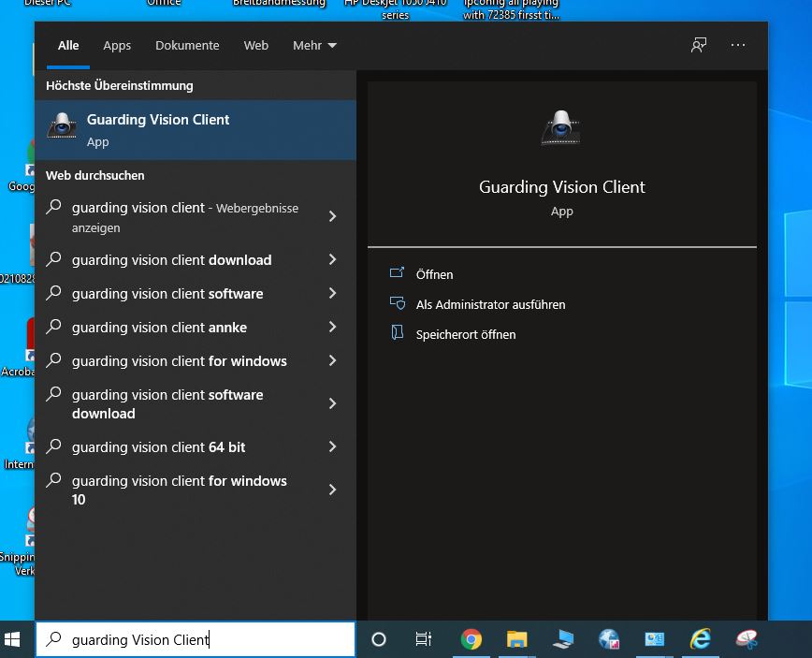812x658 pixels.
Task: Click the search magnifier icon beside 'client annke'
Action: click(54, 327)
